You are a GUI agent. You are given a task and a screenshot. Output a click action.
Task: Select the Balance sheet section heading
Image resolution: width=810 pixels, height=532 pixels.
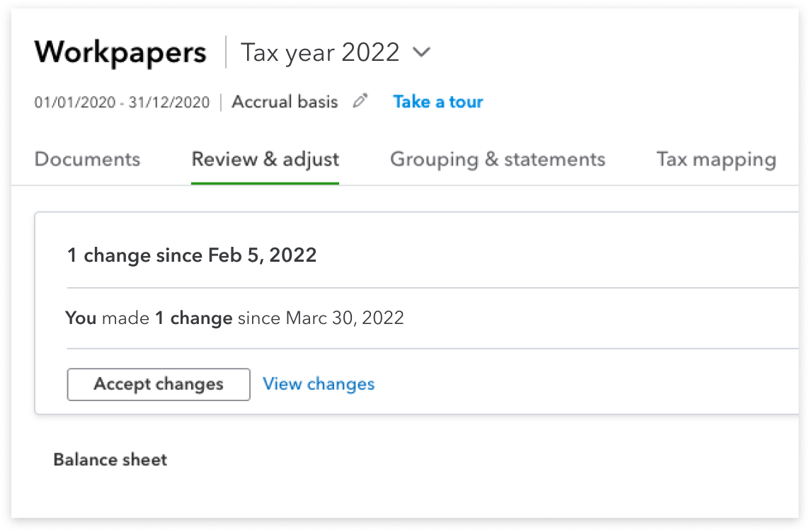click(x=110, y=460)
